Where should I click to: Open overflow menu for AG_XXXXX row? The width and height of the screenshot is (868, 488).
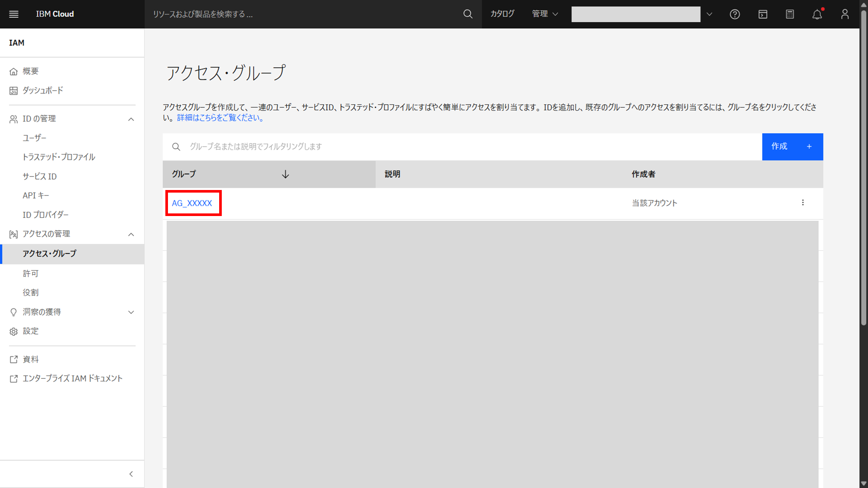pos(802,203)
